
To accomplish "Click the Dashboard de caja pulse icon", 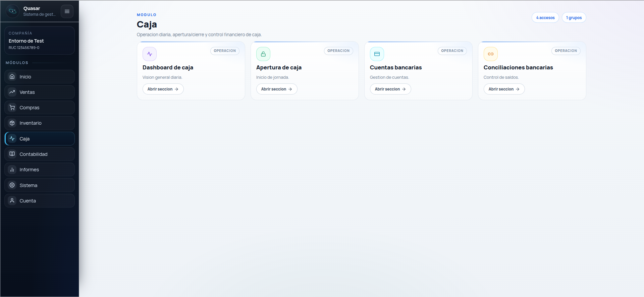I will [x=150, y=54].
